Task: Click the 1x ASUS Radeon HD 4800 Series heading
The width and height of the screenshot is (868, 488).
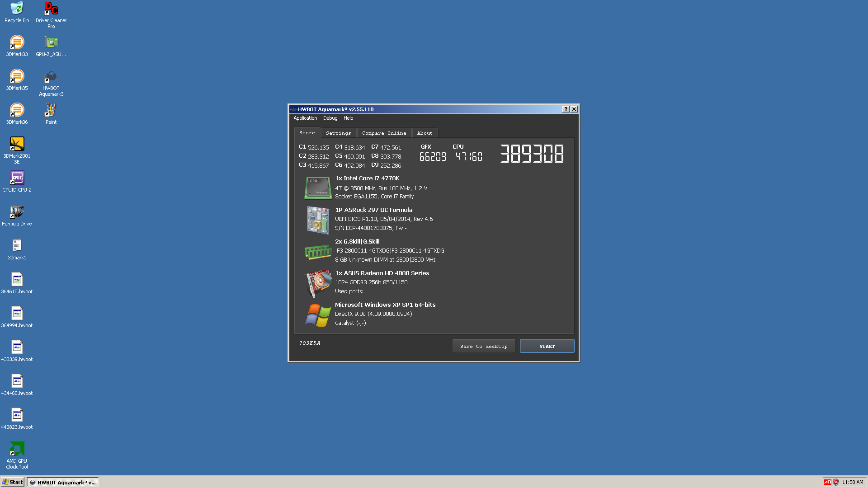Action: coord(382,273)
